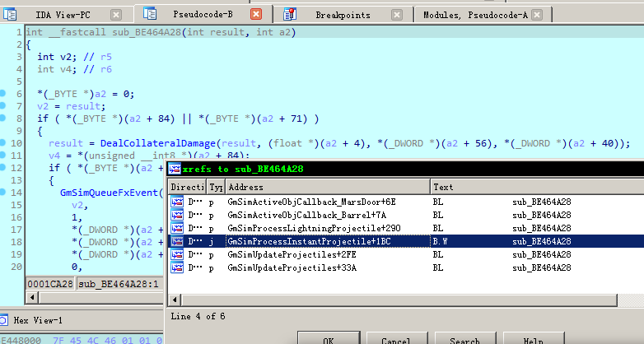Viewport: 644px width, 344px height.
Task: Click the Breakpoints tab icon
Action: [x=290, y=14]
